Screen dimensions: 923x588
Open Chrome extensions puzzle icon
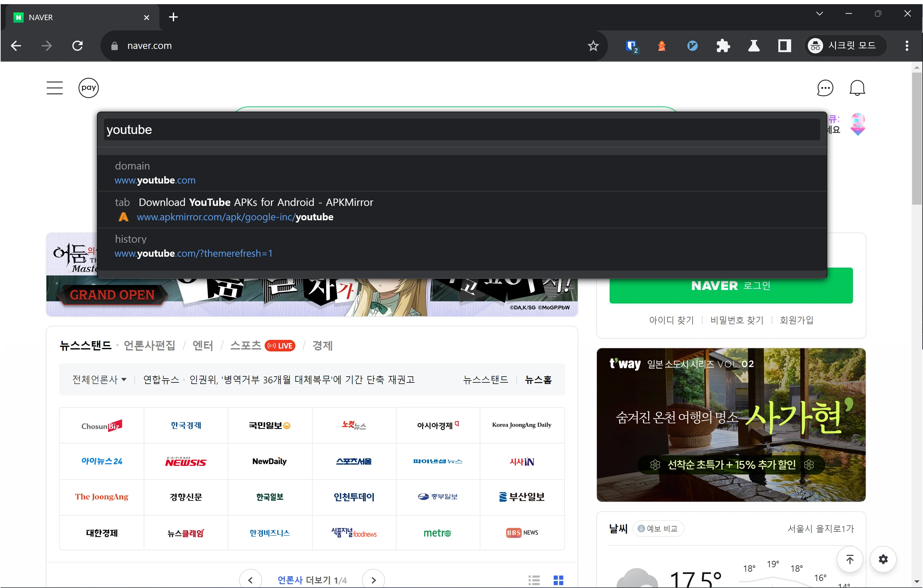723,46
